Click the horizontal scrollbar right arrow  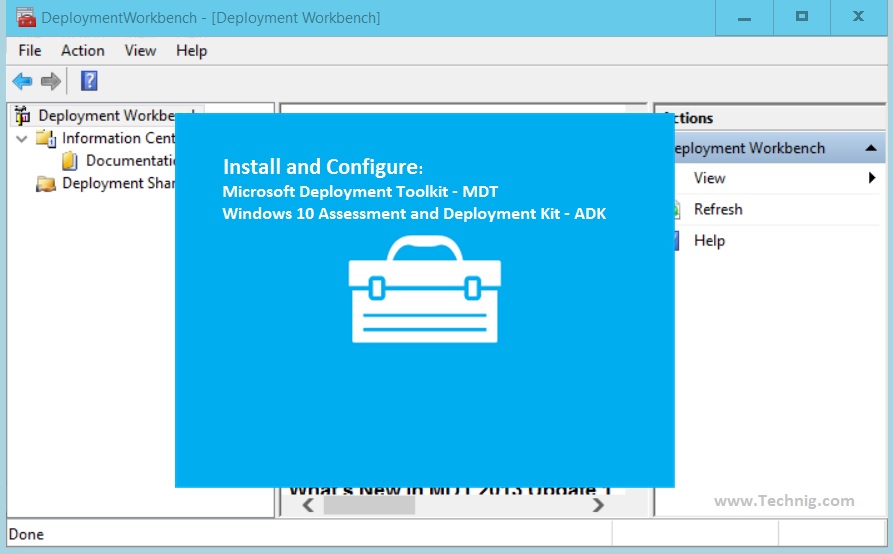(x=598, y=505)
